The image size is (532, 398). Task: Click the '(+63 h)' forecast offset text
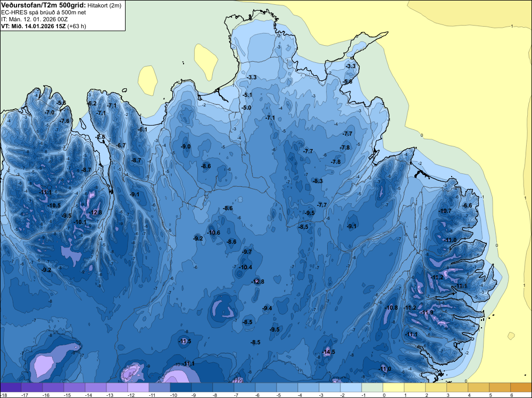[77, 26]
